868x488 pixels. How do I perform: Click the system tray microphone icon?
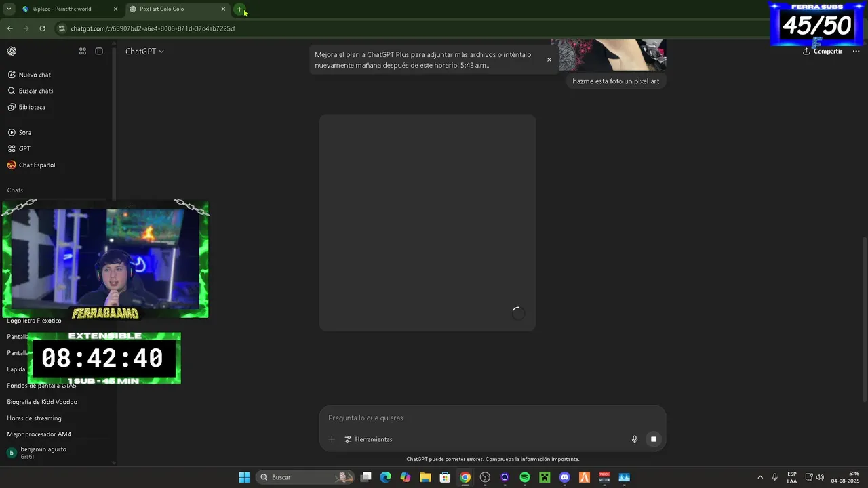(775, 477)
